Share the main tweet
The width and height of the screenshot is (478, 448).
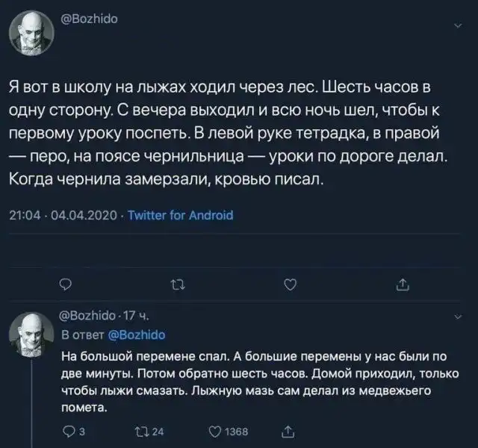pyautogui.click(x=403, y=281)
